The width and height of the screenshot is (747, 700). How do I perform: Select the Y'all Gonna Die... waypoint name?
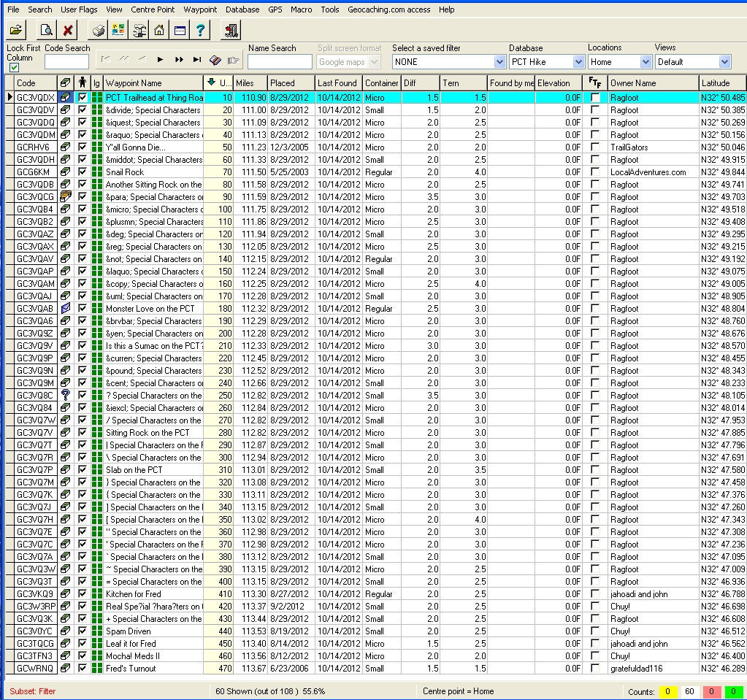[x=136, y=147]
